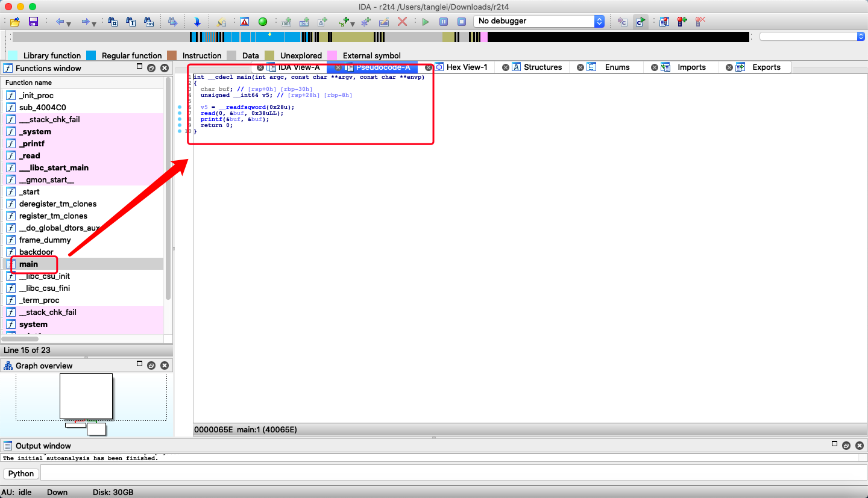Click the lock highlight toolbar icon
This screenshot has height=498, width=868.
click(221, 22)
